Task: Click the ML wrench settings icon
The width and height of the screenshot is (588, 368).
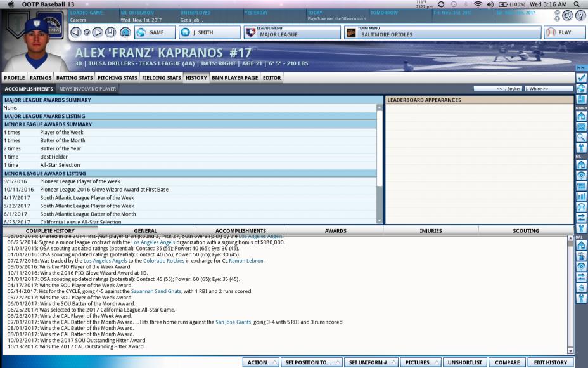Action: pyautogui.click(x=581, y=228)
